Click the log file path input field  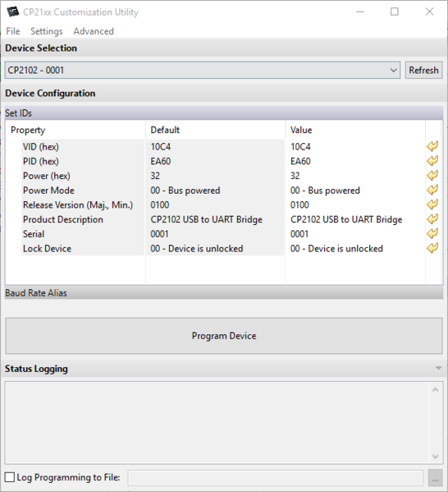[275, 477]
